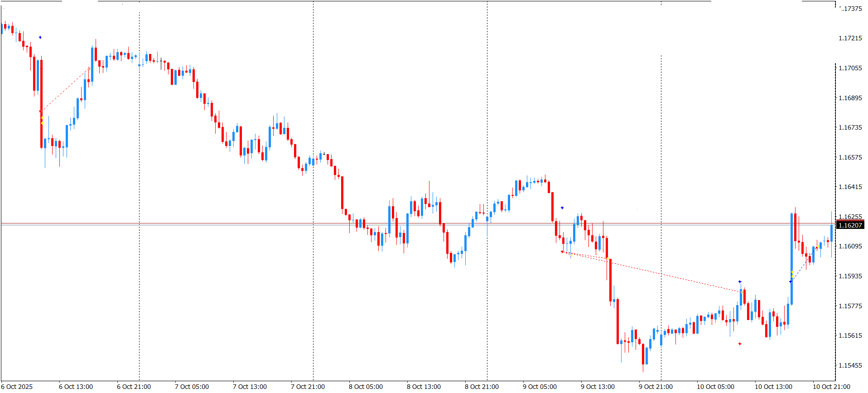
Task: Click the 1.16575 price axis label
Action: tap(850, 157)
